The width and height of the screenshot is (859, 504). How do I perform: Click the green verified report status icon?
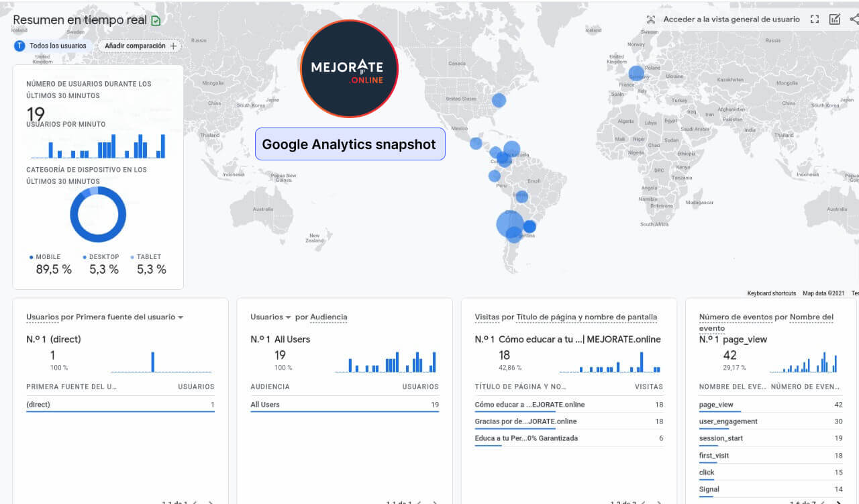click(156, 21)
